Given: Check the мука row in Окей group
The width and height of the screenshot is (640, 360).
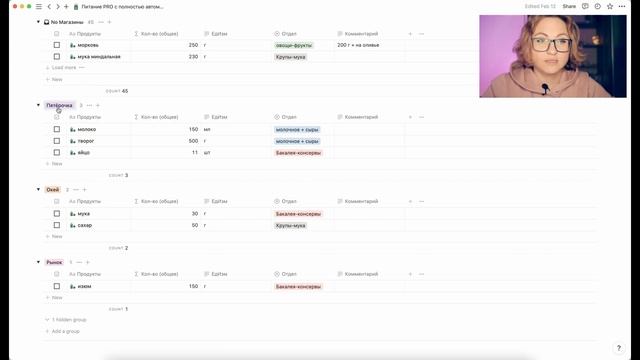Looking at the screenshot, I should click(57, 213).
